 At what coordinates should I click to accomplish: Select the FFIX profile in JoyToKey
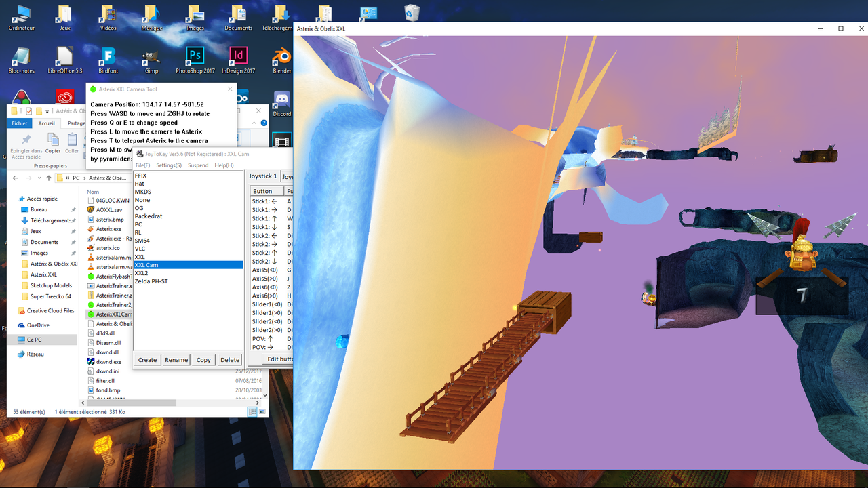(188, 176)
